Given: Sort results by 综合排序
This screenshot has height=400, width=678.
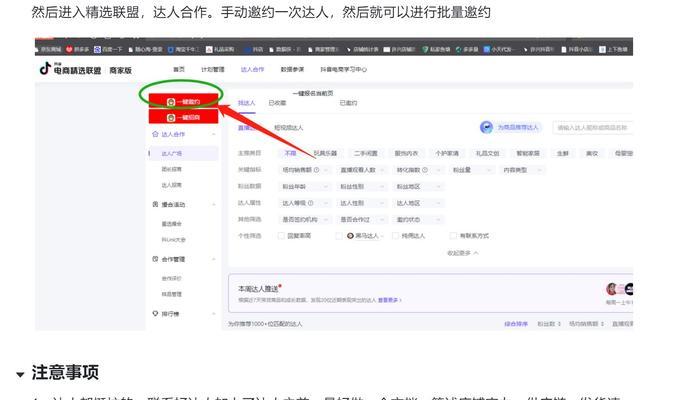Looking at the screenshot, I should [x=516, y=324].
